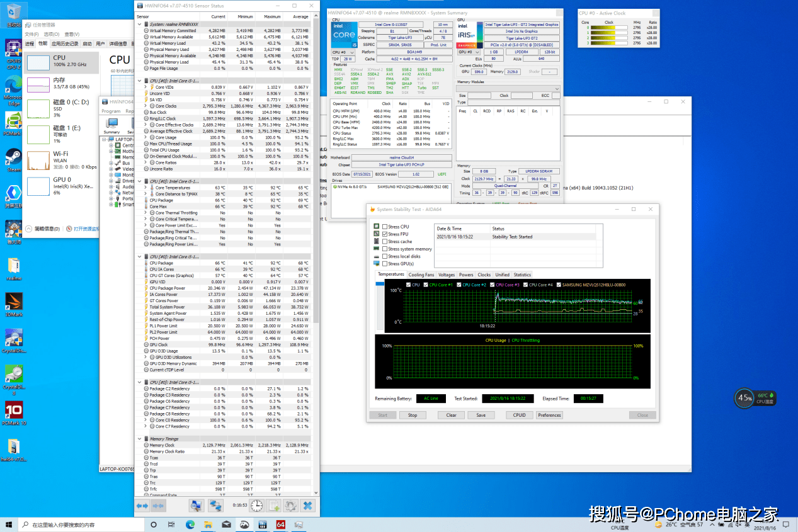The height and width of the screenshot is (532, 798).
Task: Collapse the System: realme RMNBXXXX sensor group
Action: [x=140, y=24]
